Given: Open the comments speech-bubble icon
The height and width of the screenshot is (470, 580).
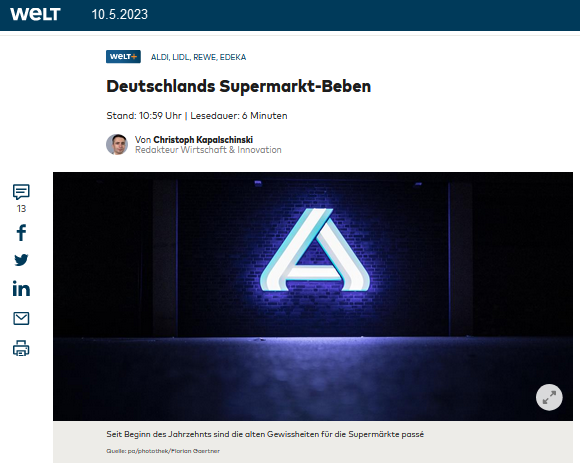Looking at the screenshot, I should click(x=21, y=192).
